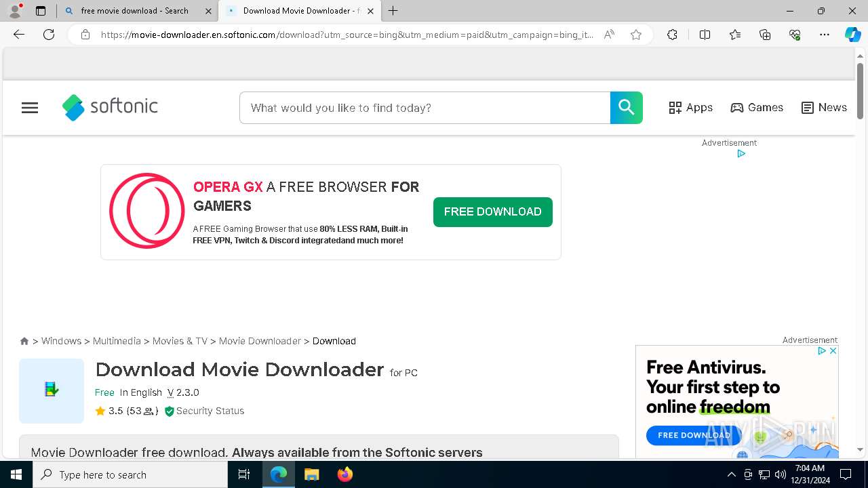Click the AdChoices icon under Advertisement
This screenshot has width=868, height=488.
coord(741,154)
